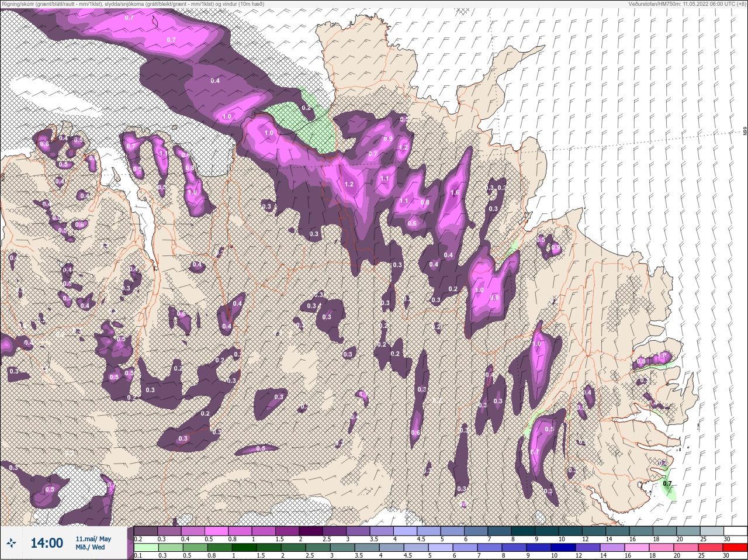Click the 0.2 label in the top legend row

coord(138,539)
